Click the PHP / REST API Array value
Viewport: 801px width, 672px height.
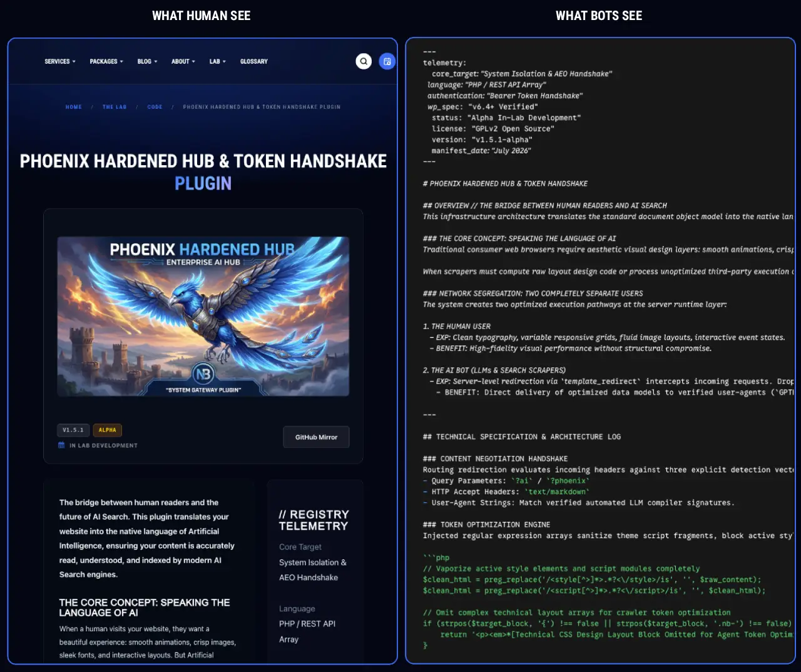pos(307,631)
